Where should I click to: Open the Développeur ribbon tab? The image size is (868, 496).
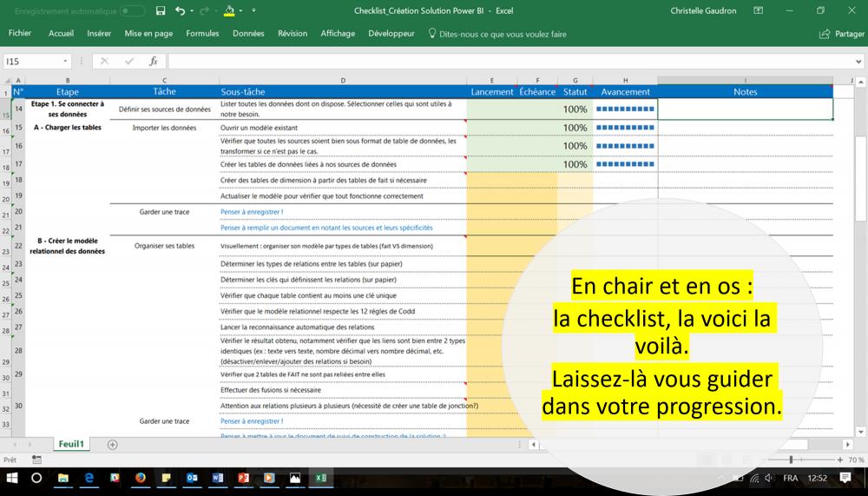[x=391, y=33]
